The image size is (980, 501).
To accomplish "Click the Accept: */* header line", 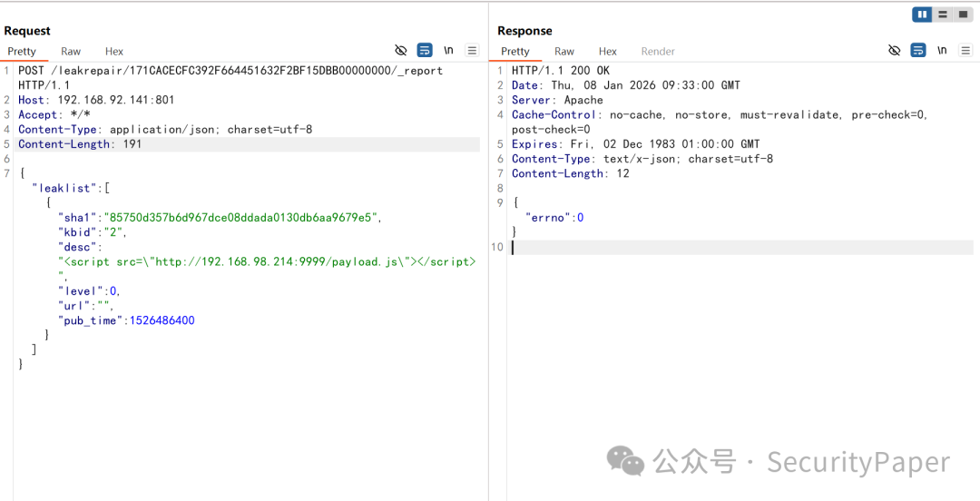I will click(x=54, y=114).
